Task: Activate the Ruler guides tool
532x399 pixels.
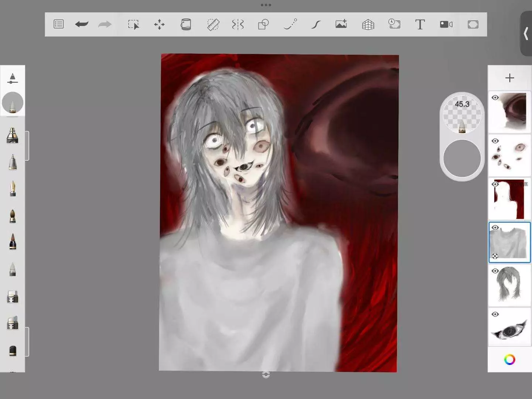Action: pos(213,24)
